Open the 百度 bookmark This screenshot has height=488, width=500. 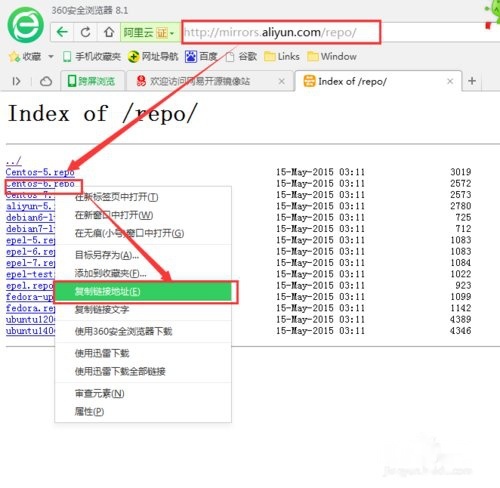click(x=201, y=57)
